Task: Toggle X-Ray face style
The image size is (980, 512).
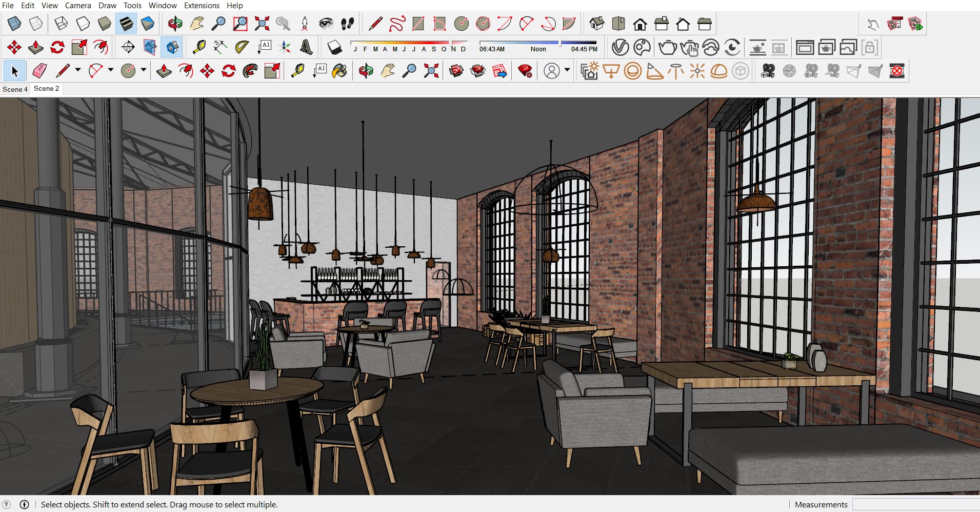Action: pyautogui.click(x=14, y=24)
